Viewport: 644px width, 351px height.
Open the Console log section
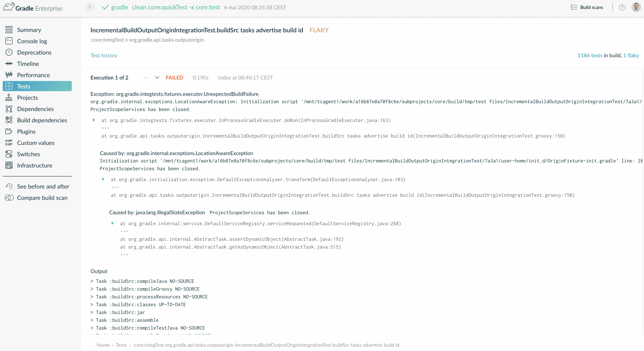[32, 41]
